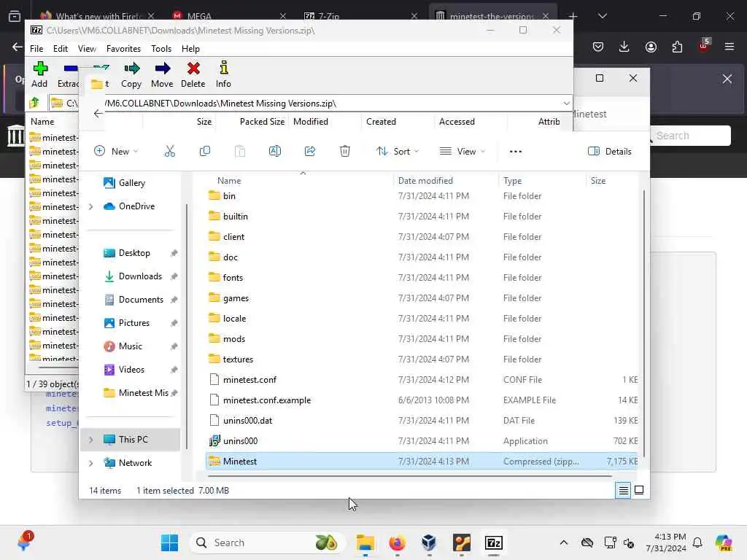
Task: Switch to details list view icon
Action: [623, 490]
